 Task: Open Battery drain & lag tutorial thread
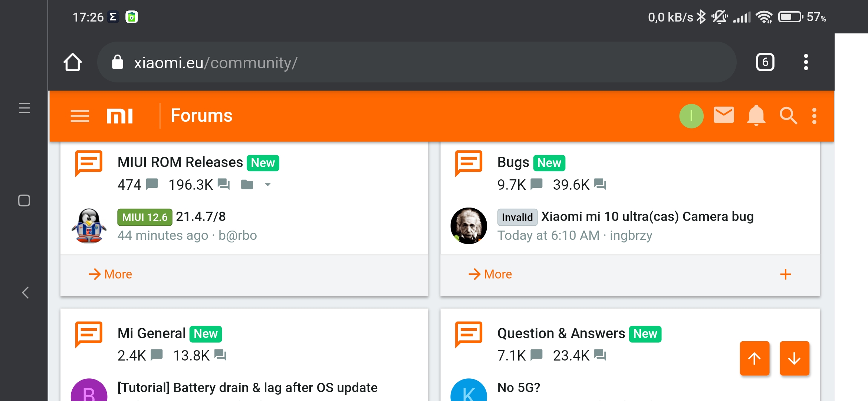(x=247, y=387)
